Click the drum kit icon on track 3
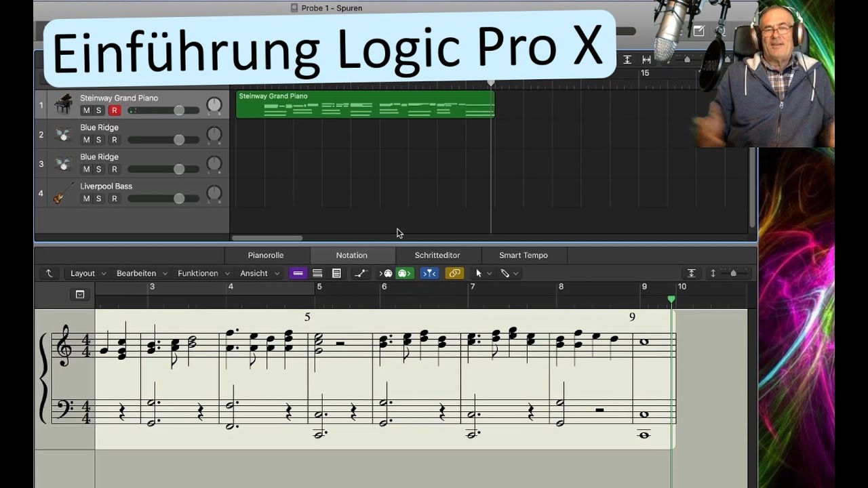The image size is (868, 488). [64, 163]
